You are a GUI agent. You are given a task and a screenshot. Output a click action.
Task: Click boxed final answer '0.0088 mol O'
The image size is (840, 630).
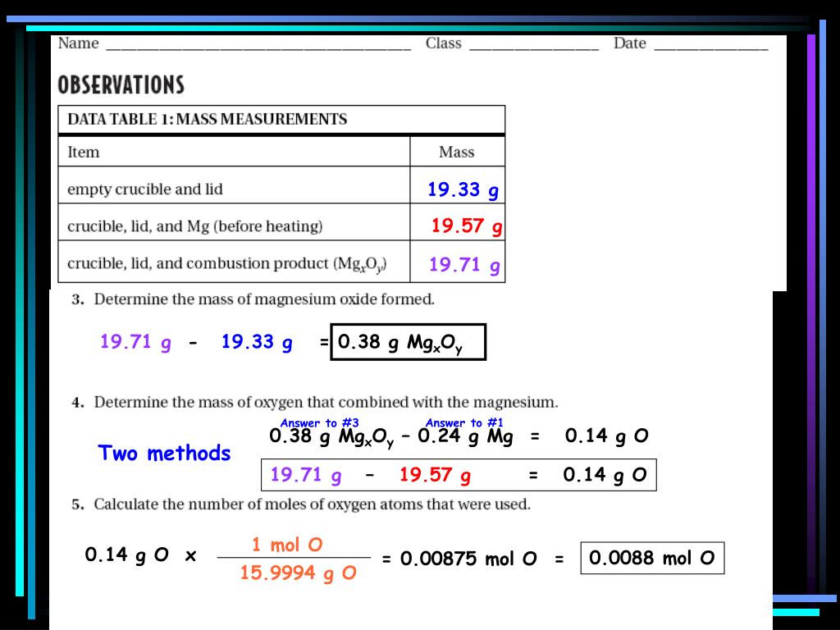652,558
